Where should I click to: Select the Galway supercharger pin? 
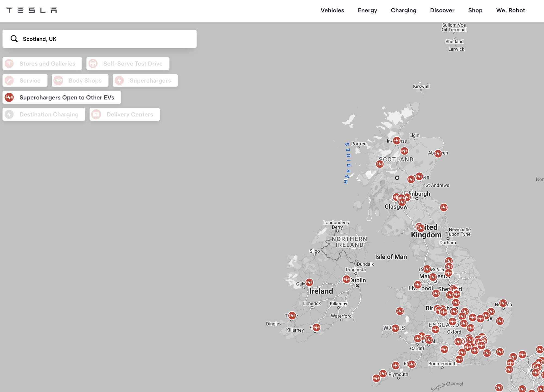coord(309,283)
